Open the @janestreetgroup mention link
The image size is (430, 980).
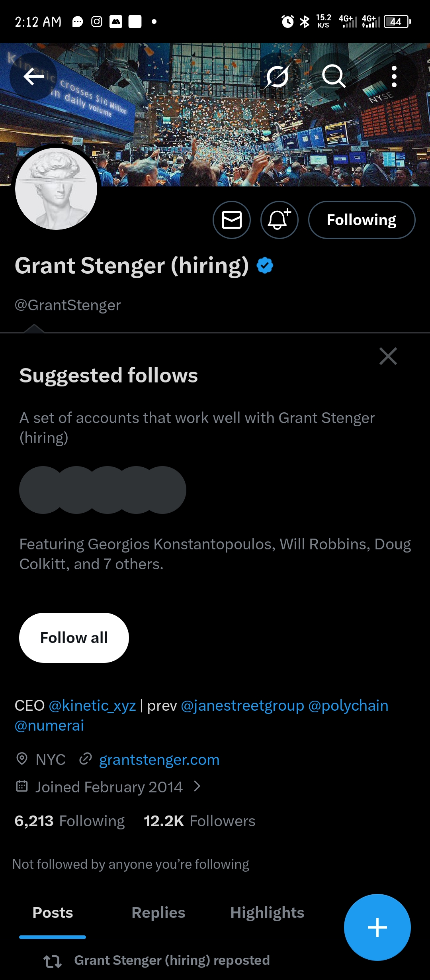pyautogui.click(x=242, y=706)
